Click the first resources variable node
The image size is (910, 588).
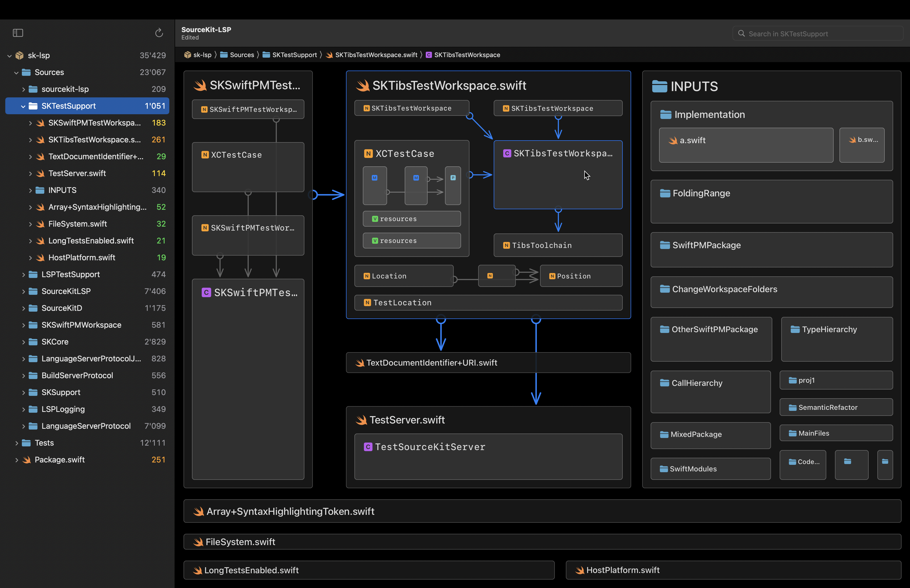412,219
